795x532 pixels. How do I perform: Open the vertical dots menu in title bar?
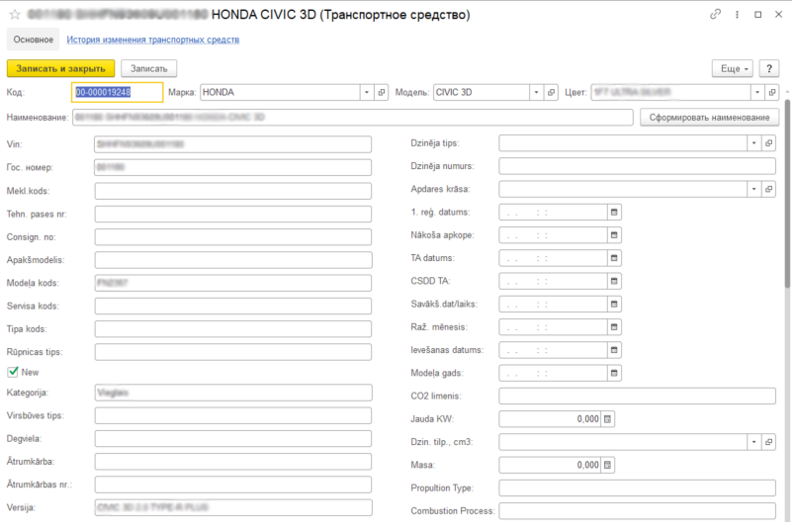(737, 14)
